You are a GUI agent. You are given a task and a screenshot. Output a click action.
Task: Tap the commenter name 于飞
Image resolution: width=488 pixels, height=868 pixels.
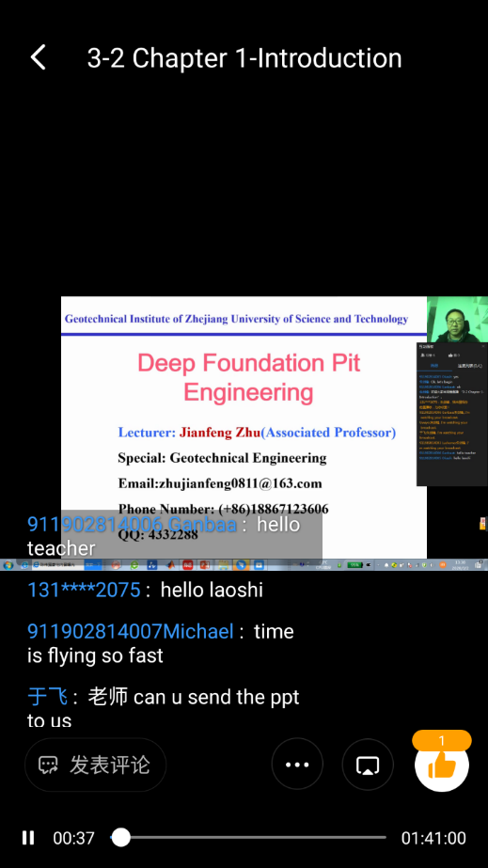(x=48, y=697)
